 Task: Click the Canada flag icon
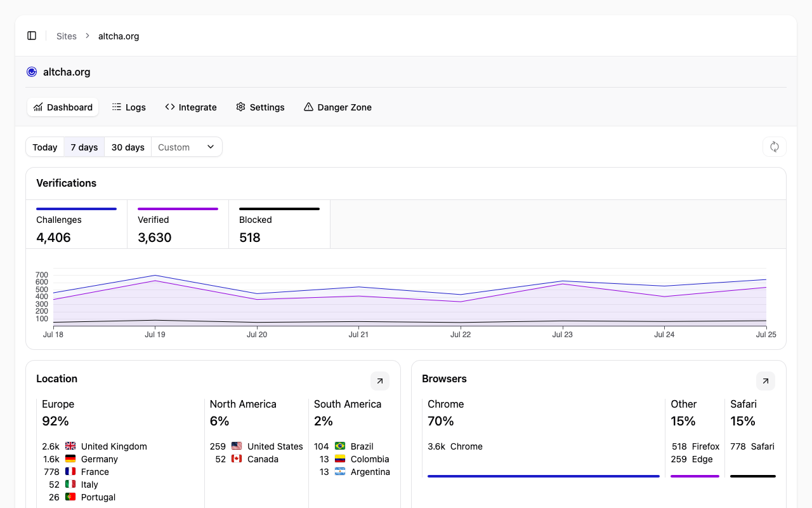[x=237, y=459]
